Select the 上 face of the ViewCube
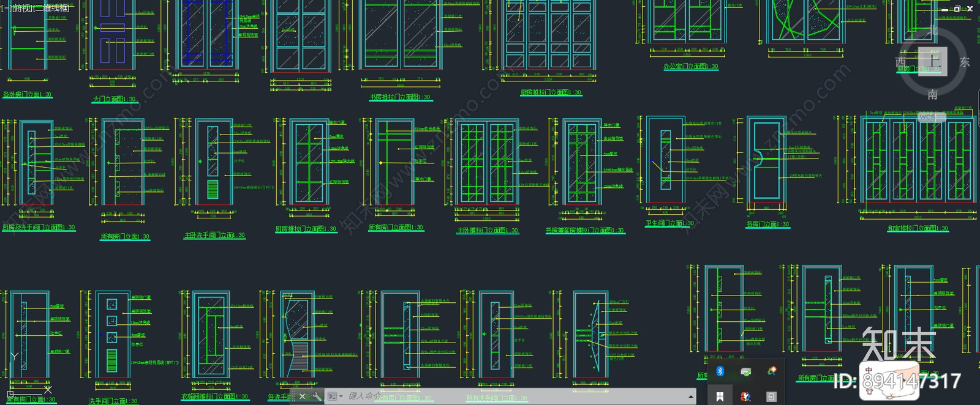 pyautogui.click(x=932, y=61)
